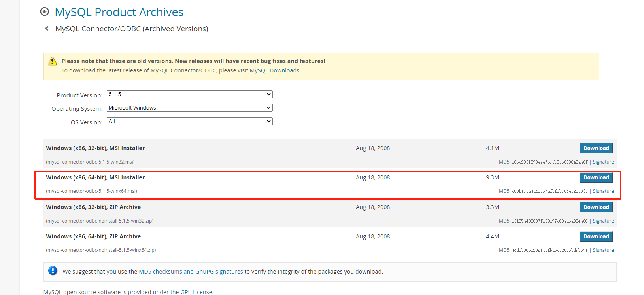Open the GPL License link

coord(196,292)
